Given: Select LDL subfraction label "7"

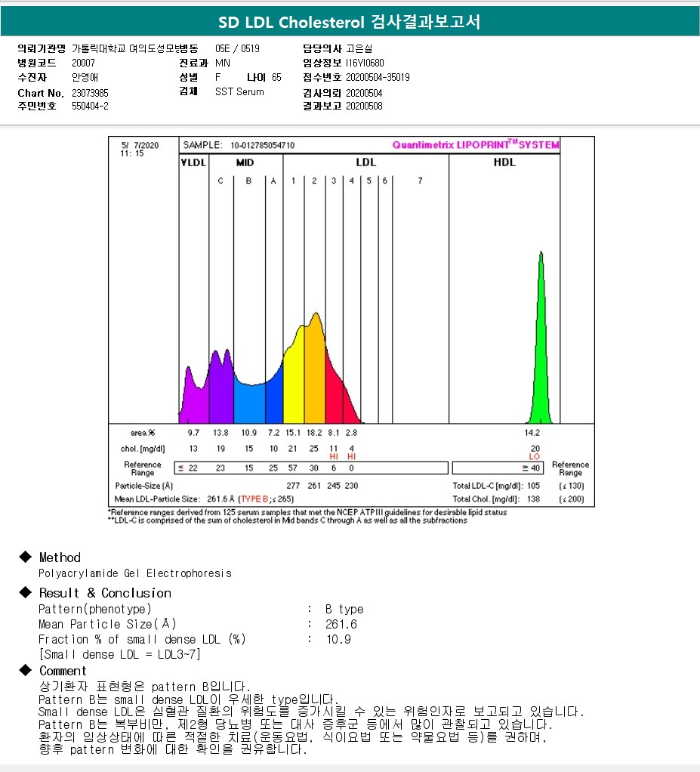Looking at the screenshot, I should [x=420, y=181].
